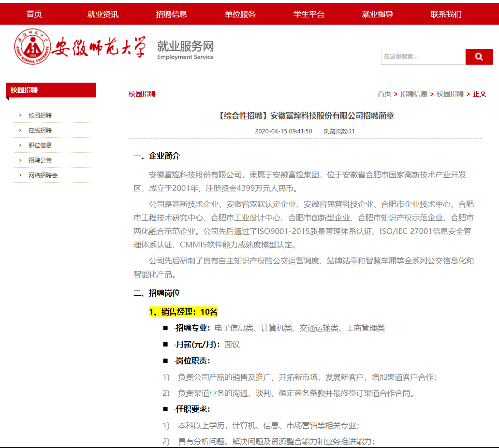Open the 单位服务 menu item
Screen dimensions: 499x448
240,14
